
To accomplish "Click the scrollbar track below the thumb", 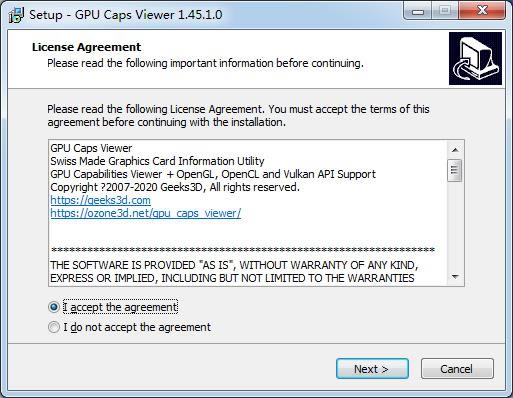I will tap(455, 225).
